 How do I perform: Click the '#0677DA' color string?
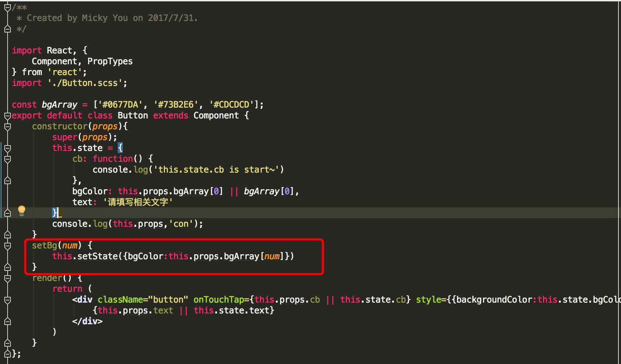[x=121, y=105]
